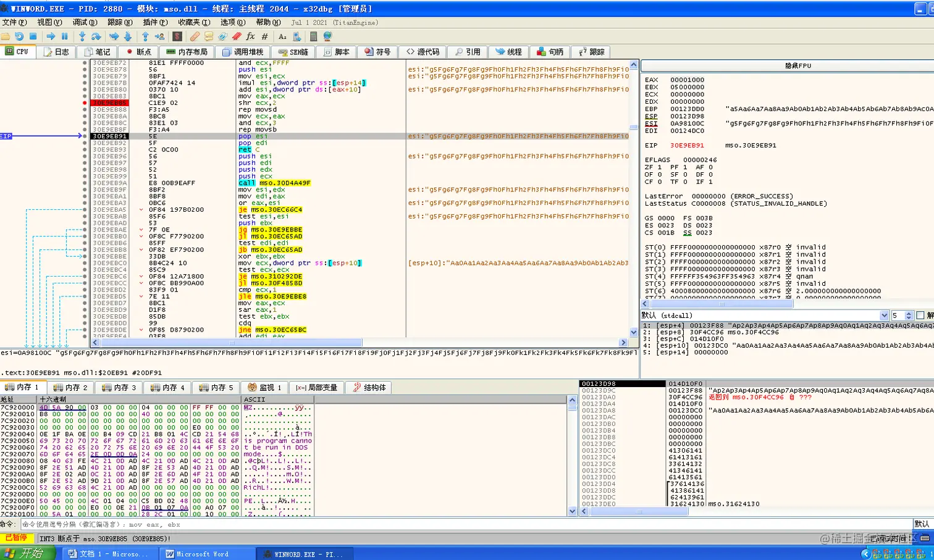Click the comments toolbar icon

(209, 36)
